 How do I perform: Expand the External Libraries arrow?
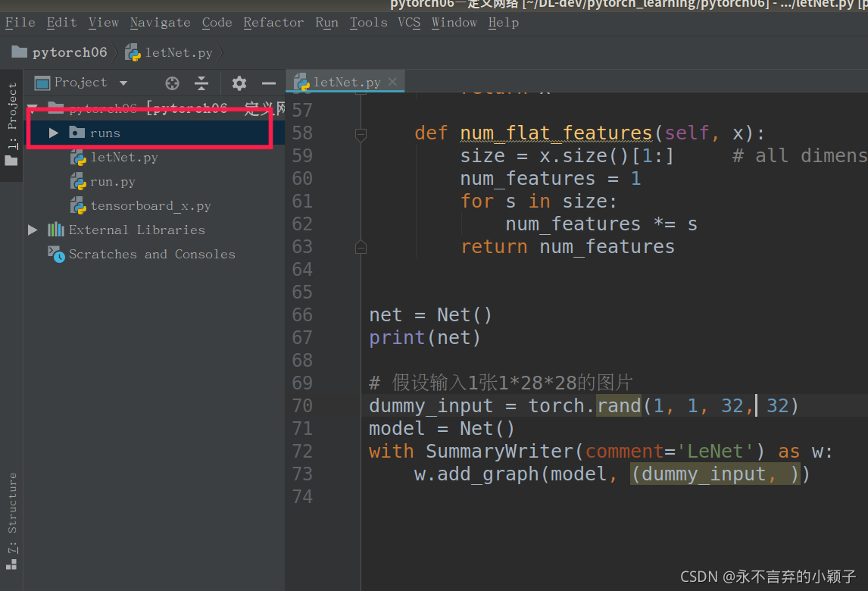tap(33, 230)
